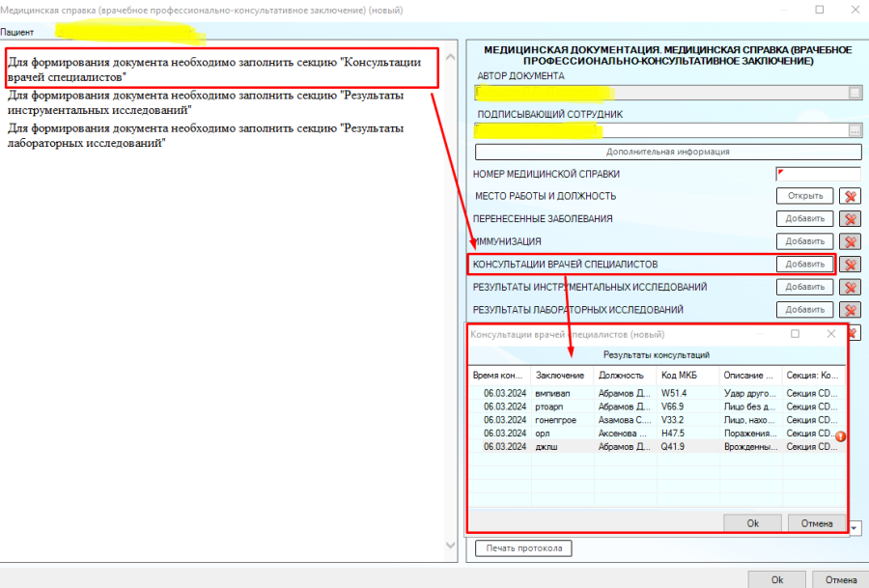Add Консультации врачей специалистов entry
The width and height of the screenshot is (869, 588).
(804, 264)
